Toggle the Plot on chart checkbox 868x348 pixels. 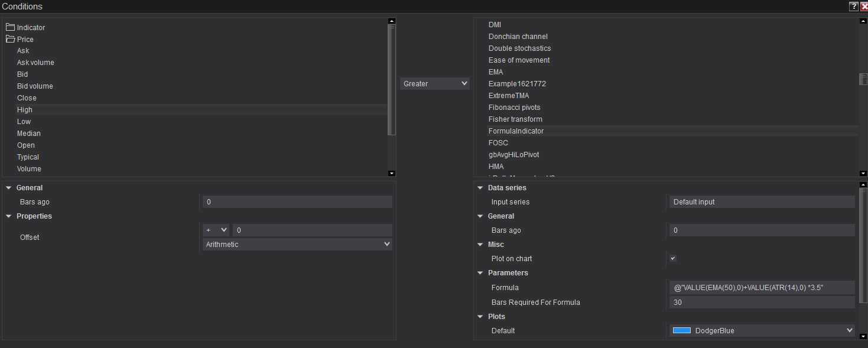click(x=672, y=258)
